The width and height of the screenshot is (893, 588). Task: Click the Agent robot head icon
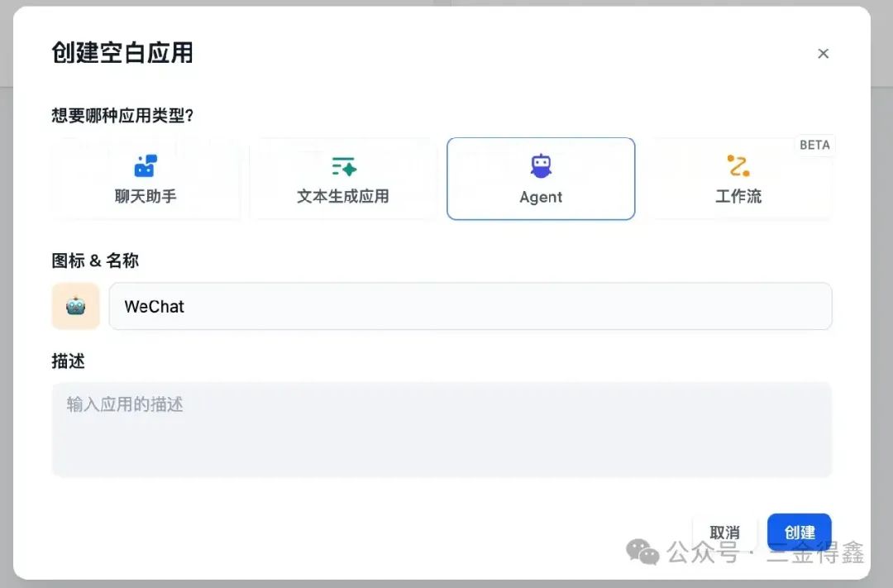[x=541, y=164]
